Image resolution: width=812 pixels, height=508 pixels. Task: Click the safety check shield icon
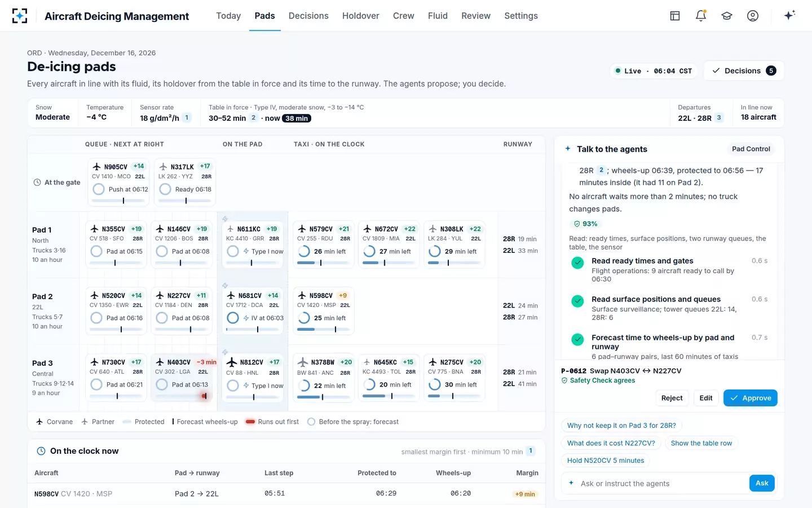[564, 380]
